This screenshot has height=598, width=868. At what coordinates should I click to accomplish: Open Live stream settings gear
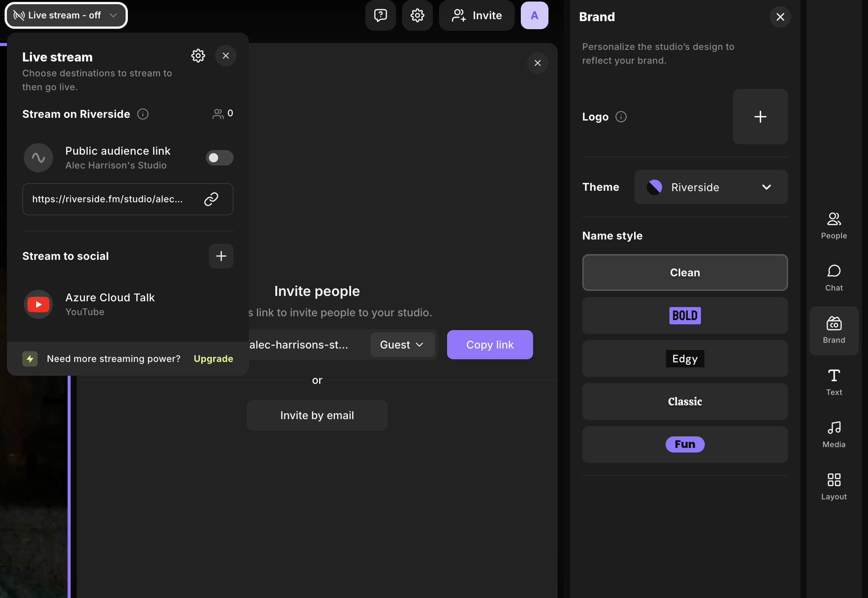coord(198,56)
